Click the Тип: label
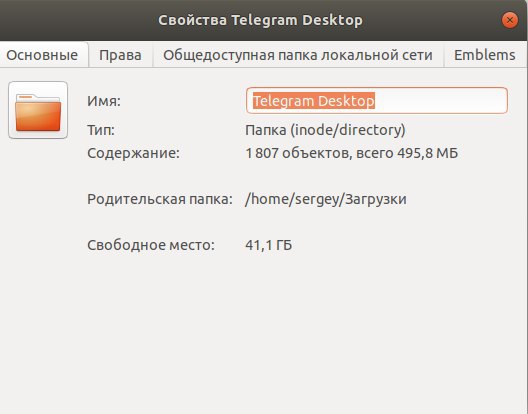 [101, 130]
